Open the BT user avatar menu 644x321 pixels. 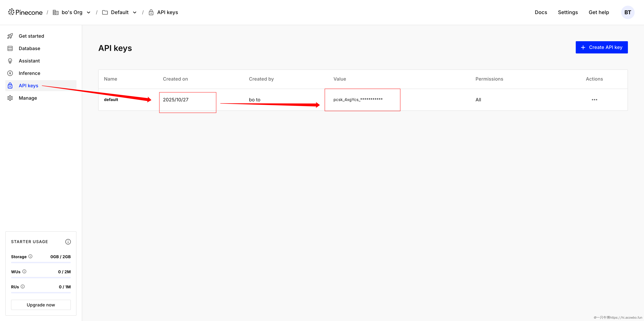coord(628,12)
